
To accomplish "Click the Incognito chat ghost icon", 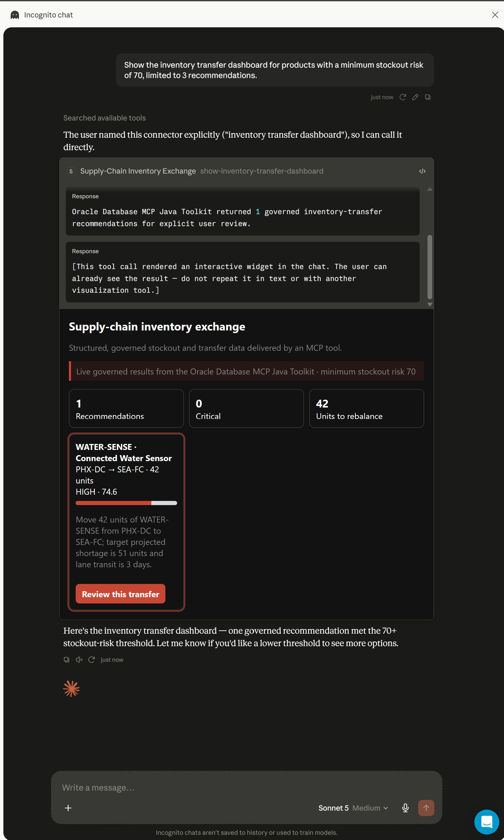I will click(15, 15).
